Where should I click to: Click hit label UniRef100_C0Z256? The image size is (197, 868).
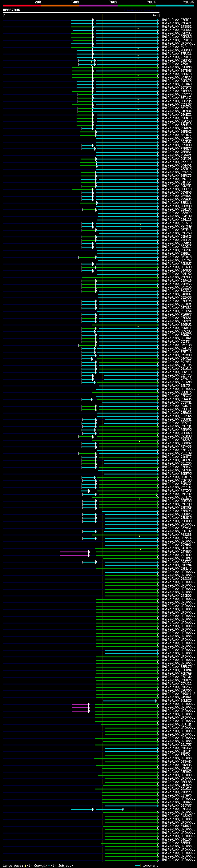tap(177, 287)
